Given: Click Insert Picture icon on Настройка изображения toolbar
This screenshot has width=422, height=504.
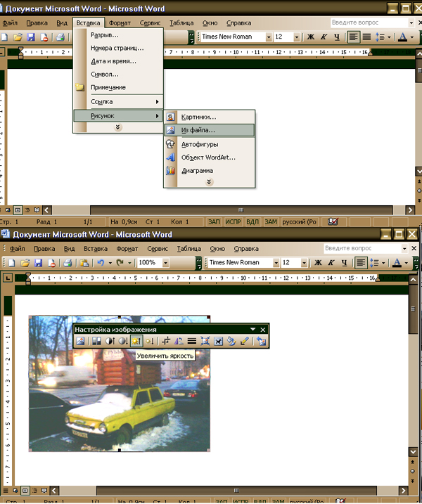Looking at the screenshot, I should point(80,341).
